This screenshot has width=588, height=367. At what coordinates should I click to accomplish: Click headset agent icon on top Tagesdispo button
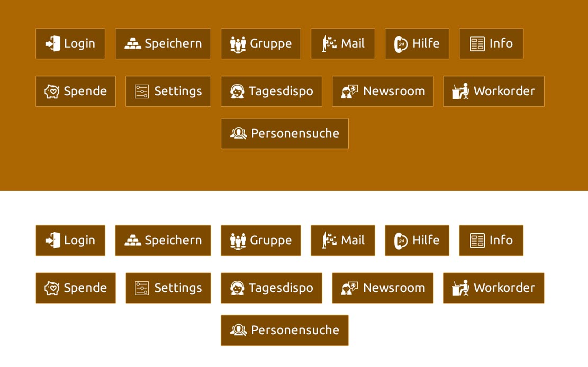(x=238, y=91)
